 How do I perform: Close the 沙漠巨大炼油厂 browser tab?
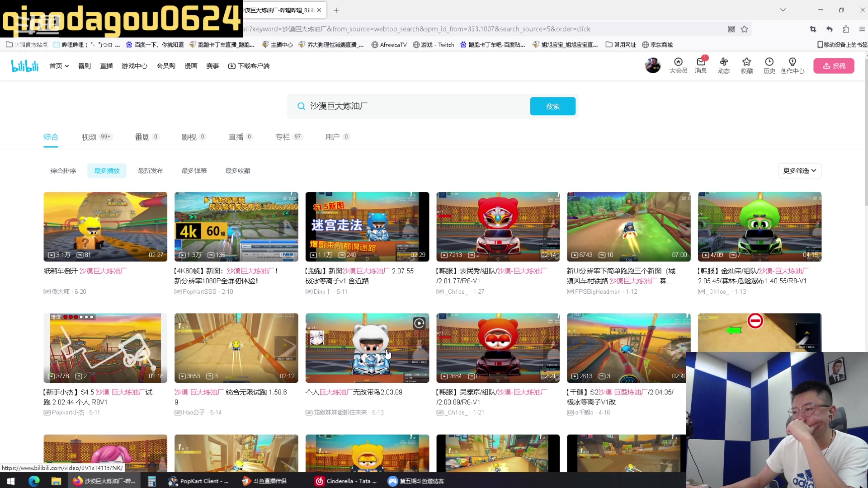pyautogui.click(x=319, y=10)
